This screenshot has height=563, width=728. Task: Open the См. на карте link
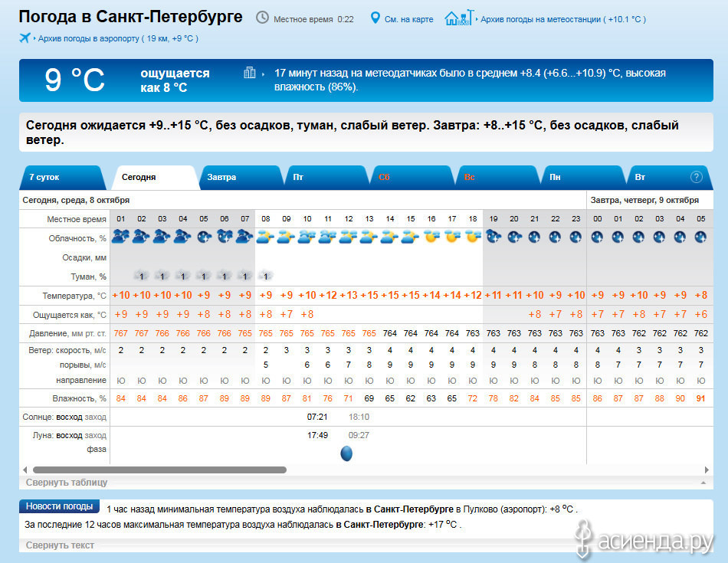coord(409,18)
